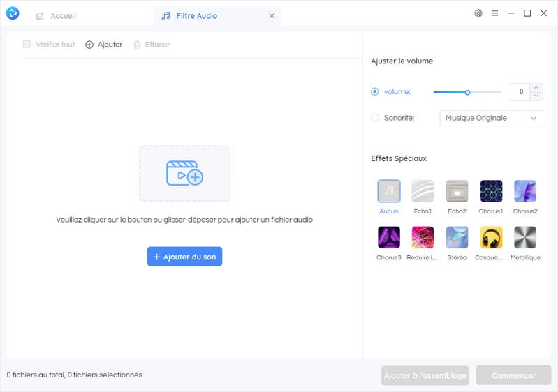
Task: Apply the Écho1 special effect
Action: tap(423, 191)
